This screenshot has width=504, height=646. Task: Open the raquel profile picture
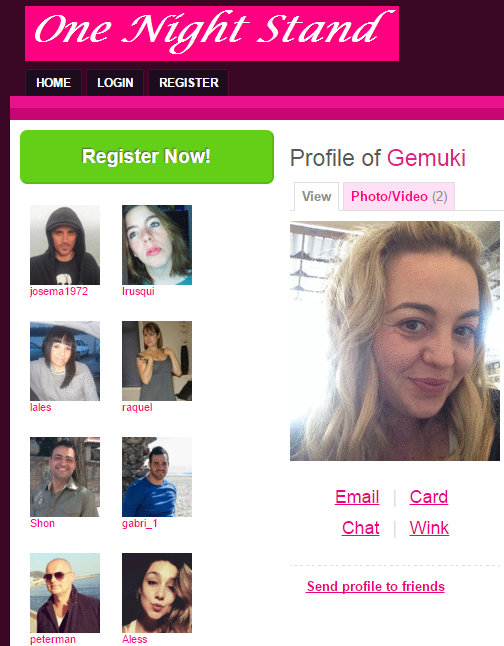click(157, 361)
